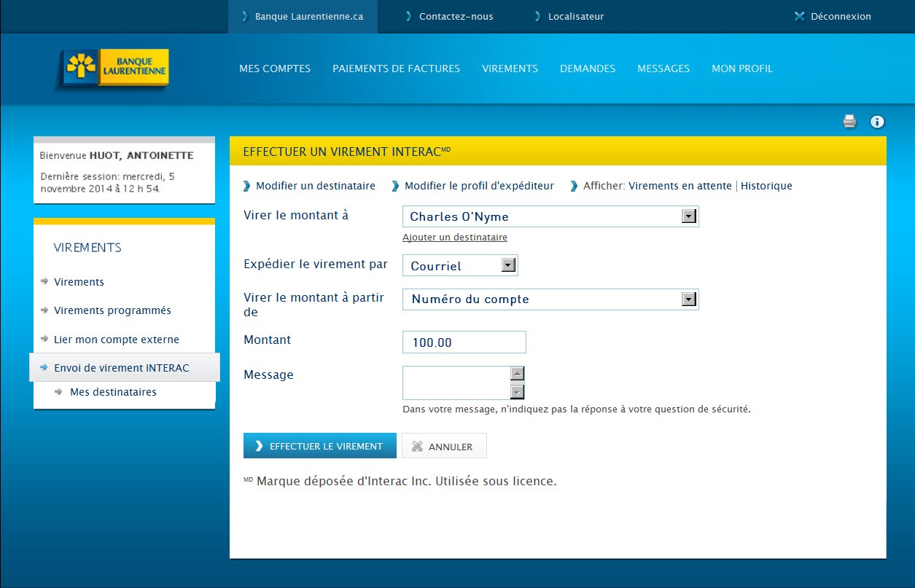Click Effectuer le virement button
The image size is (915, 588).
coord(320,446)
